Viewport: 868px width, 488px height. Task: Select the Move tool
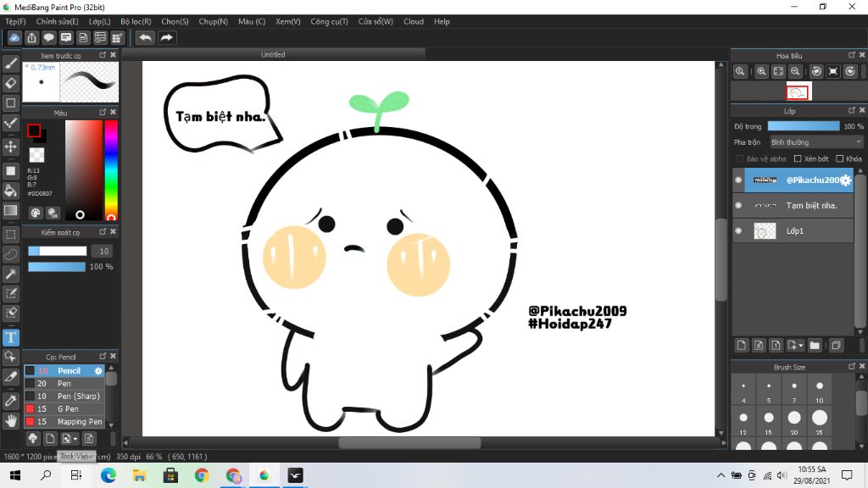point(10,147)
